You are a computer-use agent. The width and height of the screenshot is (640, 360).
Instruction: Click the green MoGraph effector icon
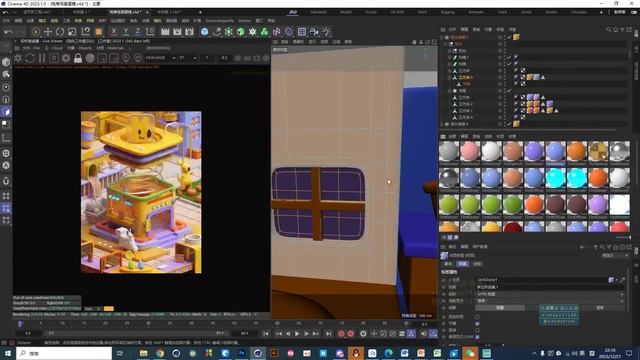pos(264,31)
